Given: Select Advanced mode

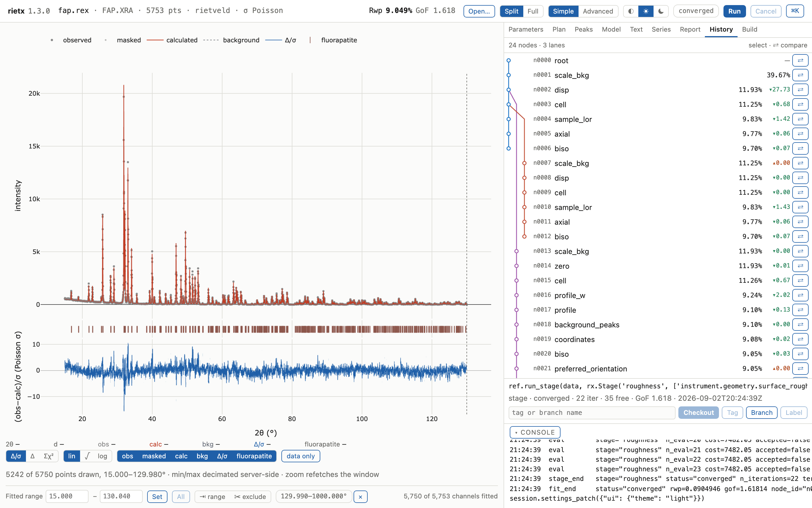Looking at the screenshot, I should pyautogui.click(x=598, y=11).
